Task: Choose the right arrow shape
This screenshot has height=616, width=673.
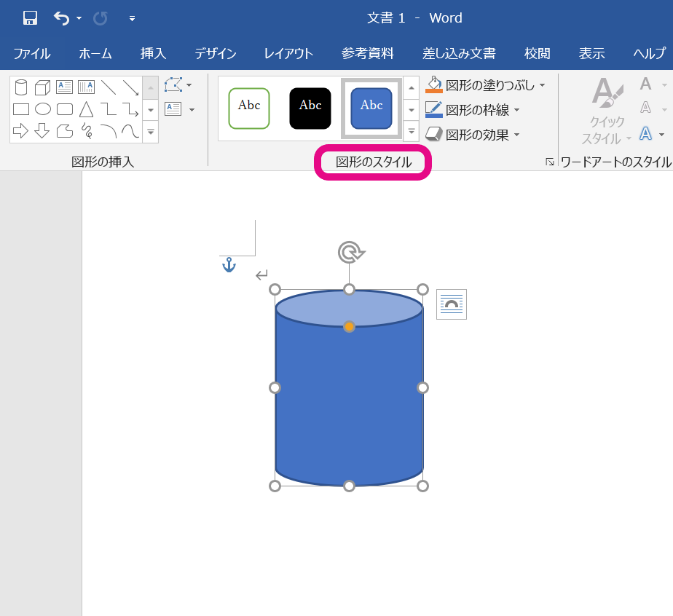Action: point(21,131)
